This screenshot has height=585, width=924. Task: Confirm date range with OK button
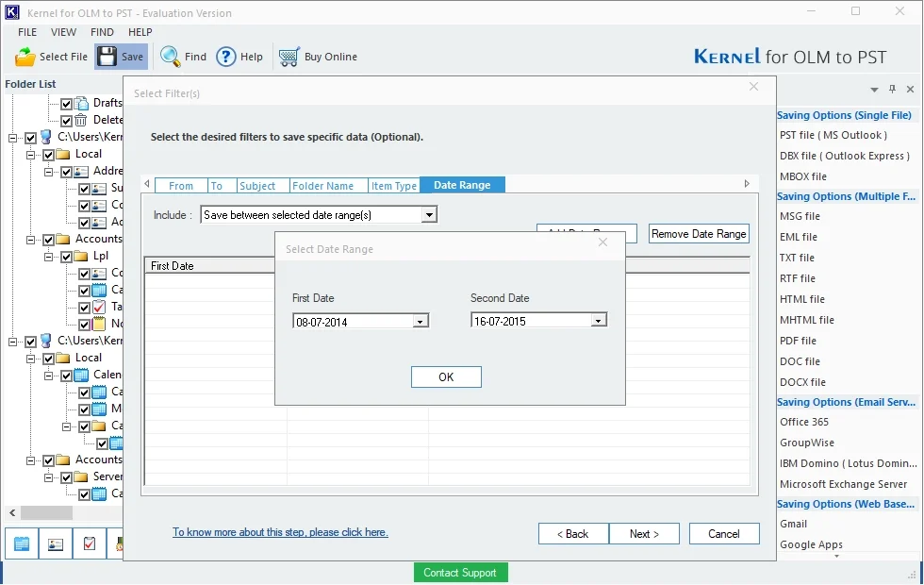point(446,376)
